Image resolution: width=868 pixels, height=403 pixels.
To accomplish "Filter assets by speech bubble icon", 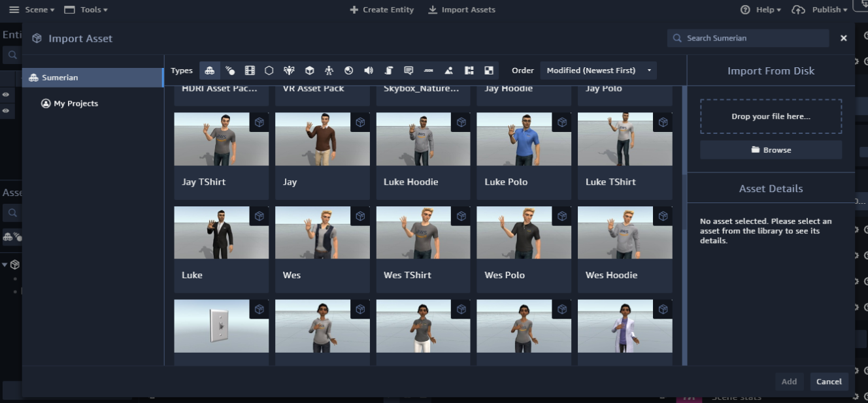I will click(409, 71).
